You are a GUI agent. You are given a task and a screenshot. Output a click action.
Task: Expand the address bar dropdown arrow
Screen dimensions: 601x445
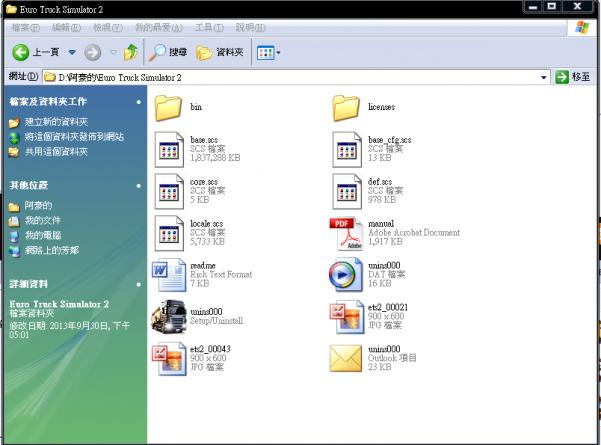(544, 77)
